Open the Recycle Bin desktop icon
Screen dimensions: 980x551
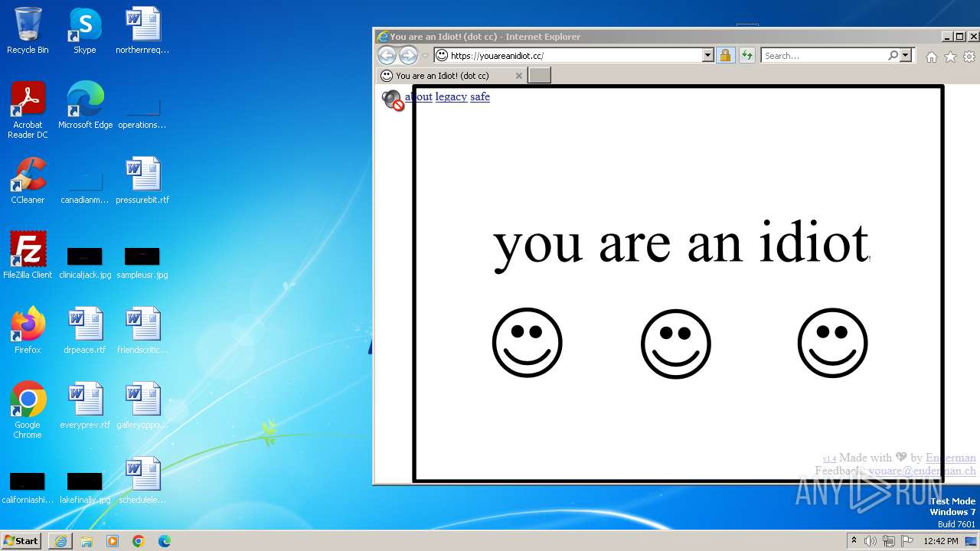[28, 31]
